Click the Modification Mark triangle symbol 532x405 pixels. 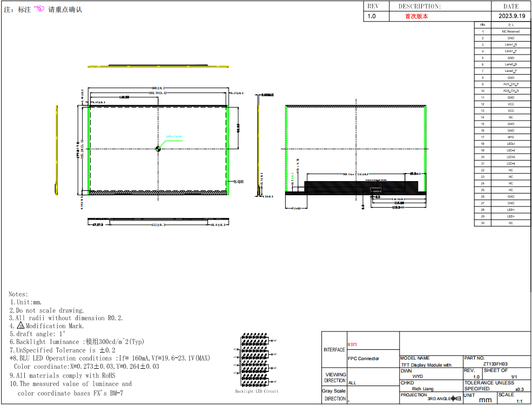21,326
